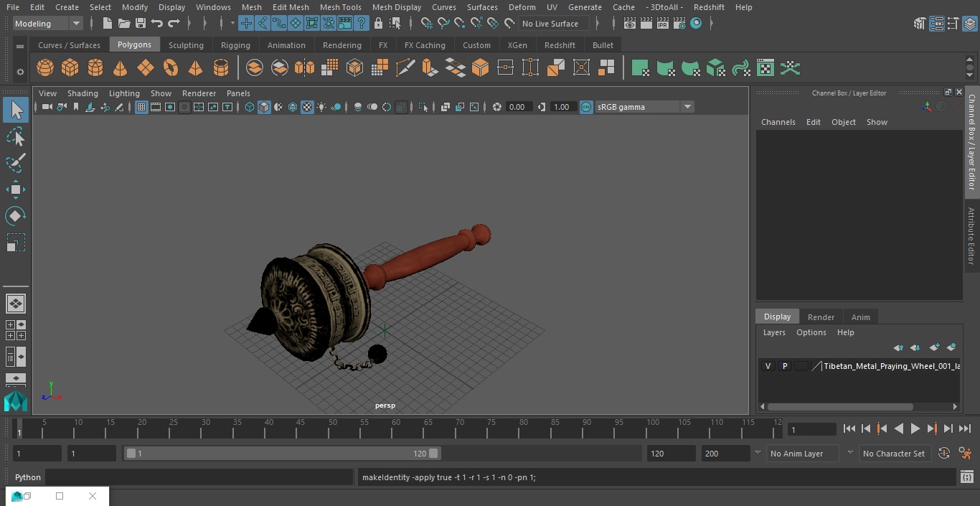The width and height of the screenshot is (980, 506).
Task: Open the Redshift menu
Action: click(709, 7)
